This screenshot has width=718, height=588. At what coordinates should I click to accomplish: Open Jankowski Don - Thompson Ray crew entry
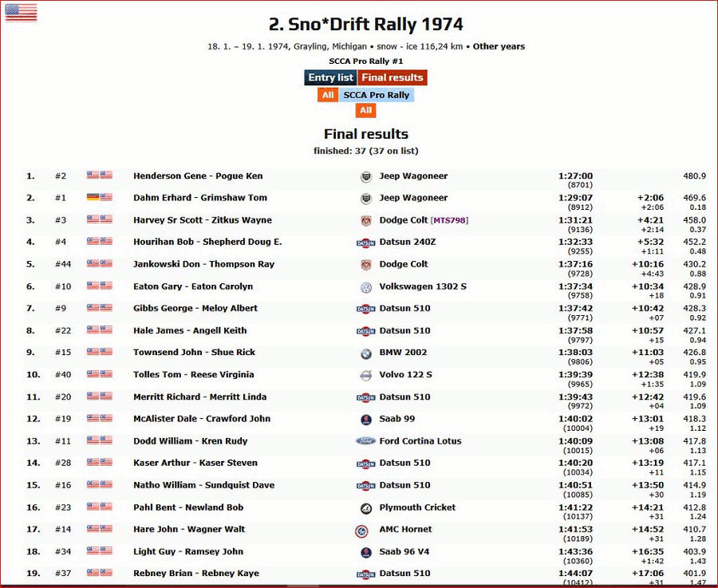tap(203, 264)
